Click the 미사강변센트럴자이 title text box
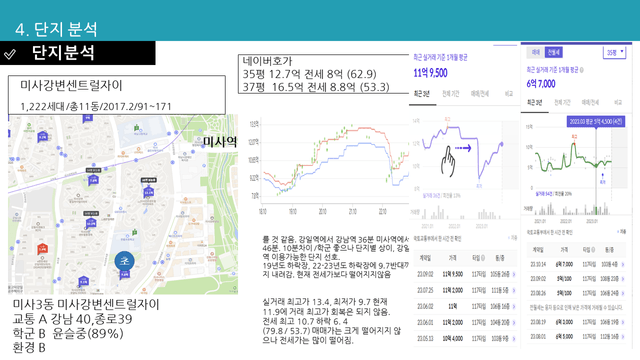Screen dimensions: 640x360 117,95
